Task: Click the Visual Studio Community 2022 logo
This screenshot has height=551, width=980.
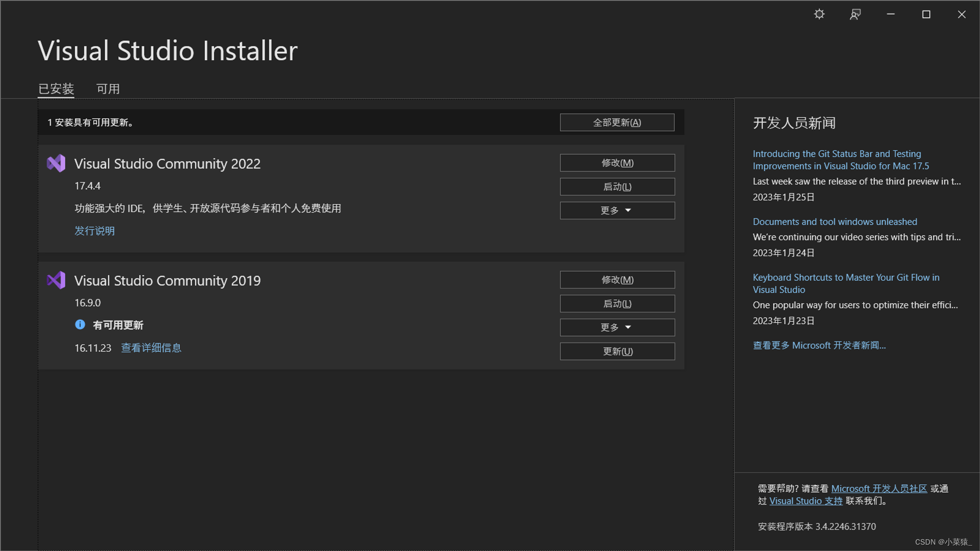Action: (x=56, y=164)
